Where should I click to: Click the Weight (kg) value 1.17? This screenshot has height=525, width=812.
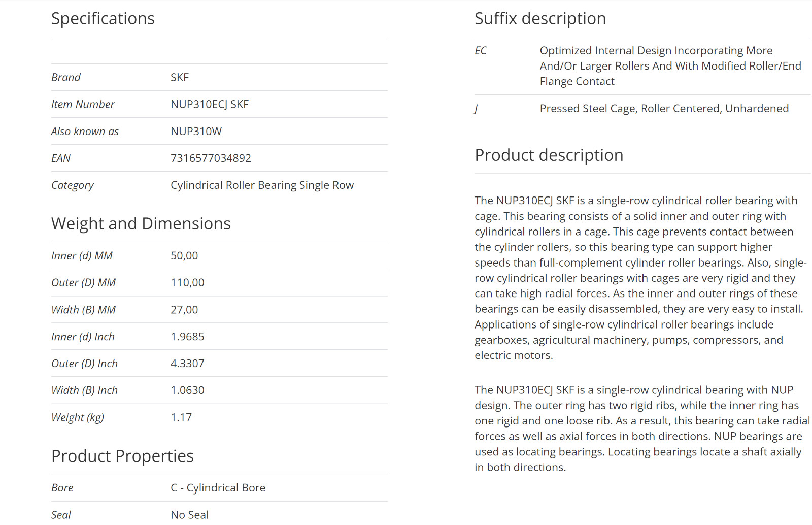click(x=181, y=417)
